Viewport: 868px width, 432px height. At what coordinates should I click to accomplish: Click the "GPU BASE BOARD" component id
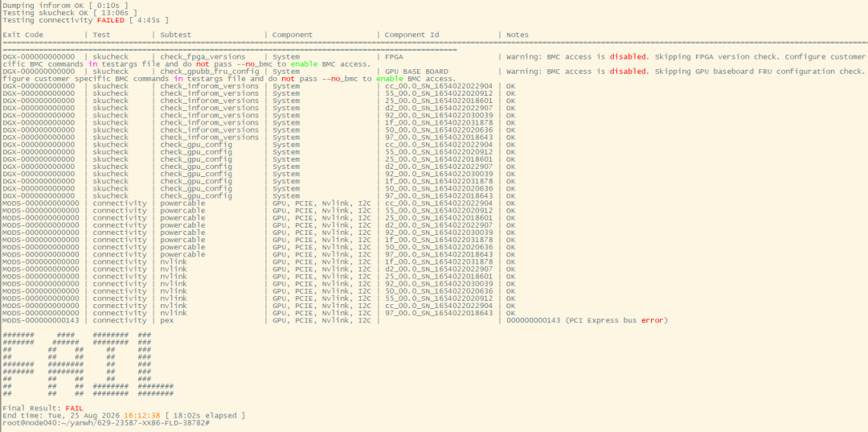coord(416,72)
